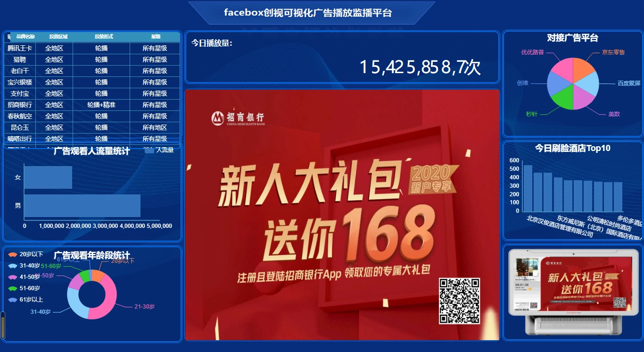Click the 女 bar in traffic chart
The height and width of the screenshot is (352, 644).
48,177
